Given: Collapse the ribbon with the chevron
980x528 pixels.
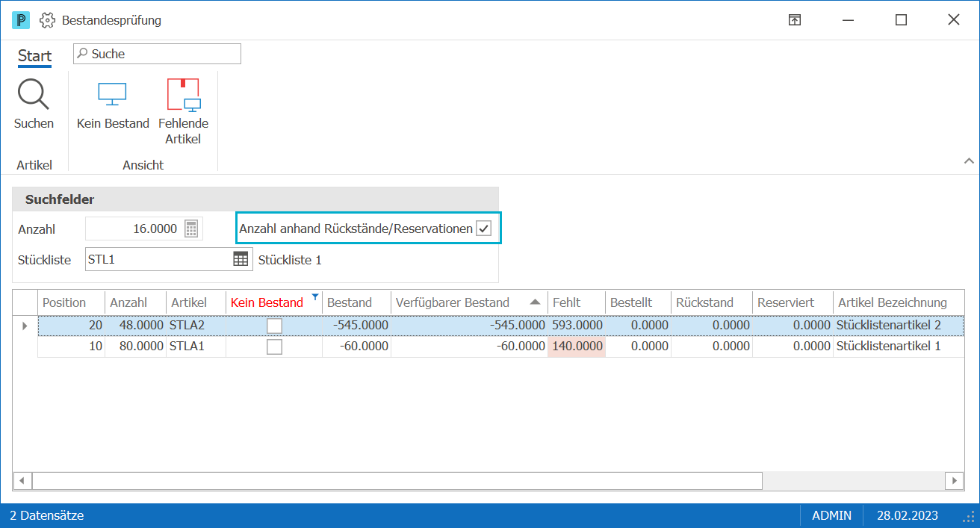Looking at the screenshot, I should click(x=969, y=161).
